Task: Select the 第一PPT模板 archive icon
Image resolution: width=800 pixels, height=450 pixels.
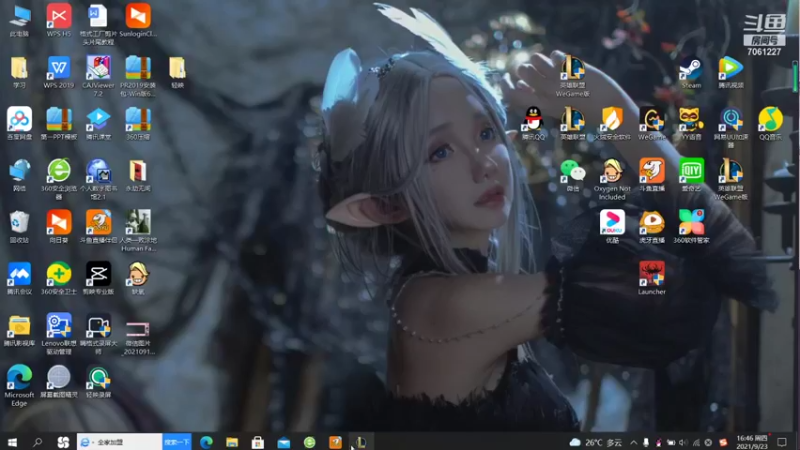Action: coord(59,123)
